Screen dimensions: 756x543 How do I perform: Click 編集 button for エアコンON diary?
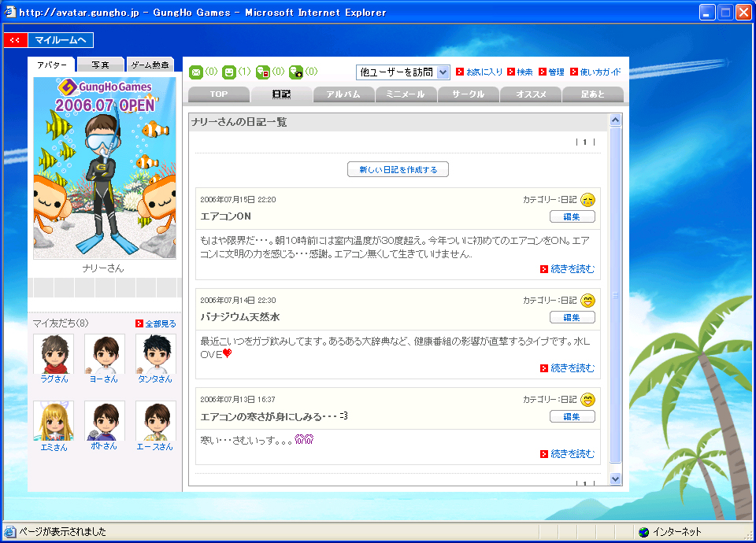[x=572, y=217]
